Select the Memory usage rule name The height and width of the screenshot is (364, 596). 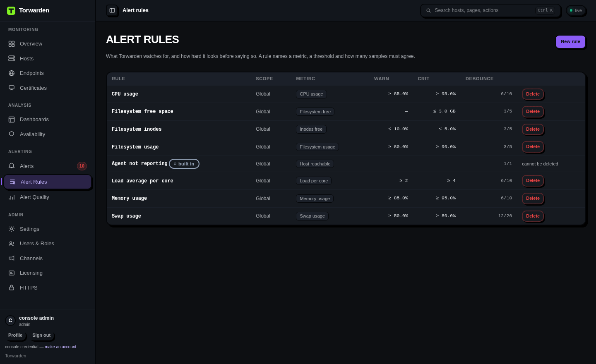[x=129, y=199]
